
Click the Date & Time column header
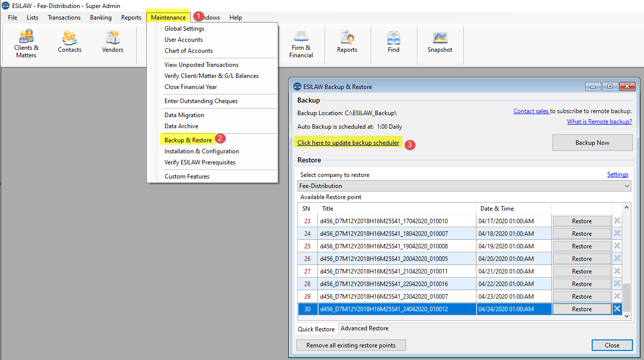coord(514,209)
